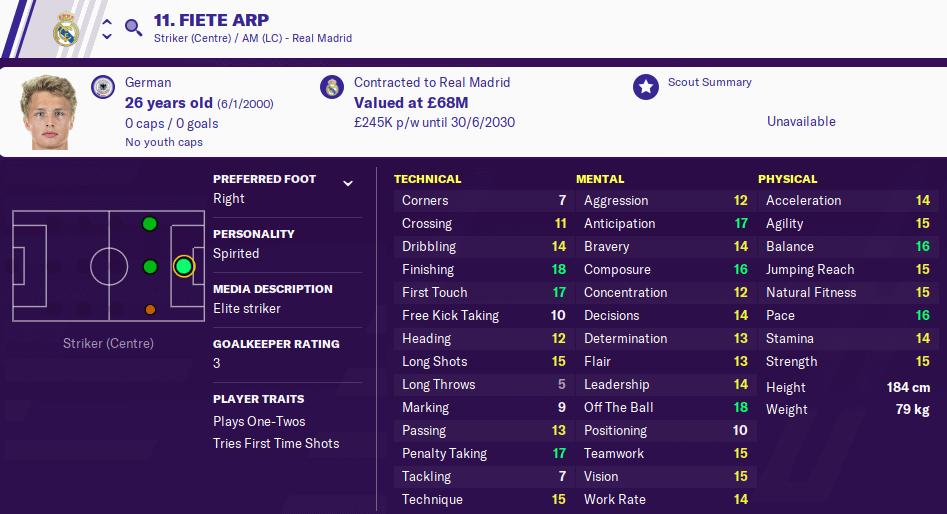Click the German nationality label
The height and width of the screenshot is (514, 947).
(x=148, y=82)
